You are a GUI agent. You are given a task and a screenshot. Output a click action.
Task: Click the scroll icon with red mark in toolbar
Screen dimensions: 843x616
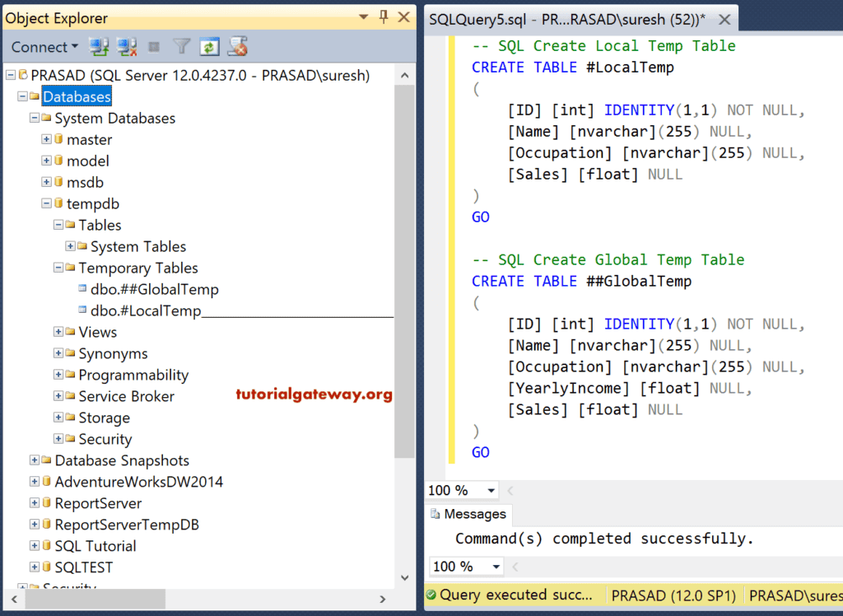(237, 47)
